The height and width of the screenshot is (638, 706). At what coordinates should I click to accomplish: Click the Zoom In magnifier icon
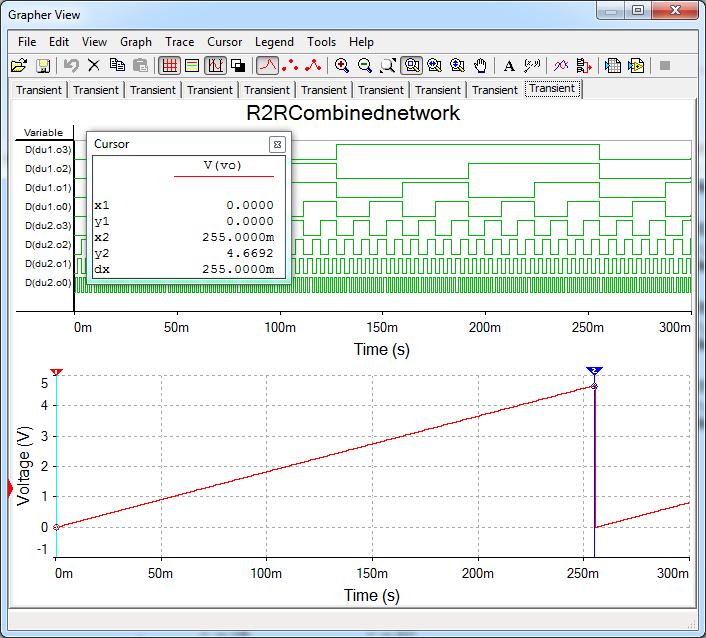342,66
